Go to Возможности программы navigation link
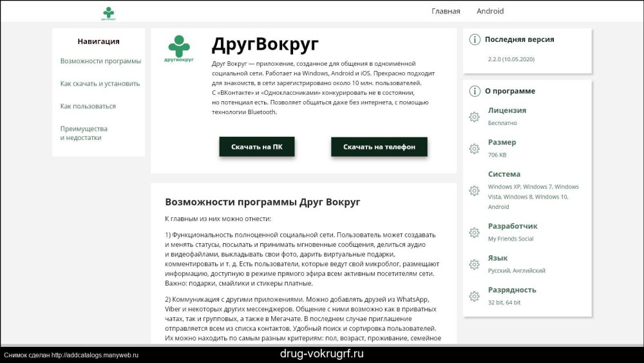 point(100,61)
